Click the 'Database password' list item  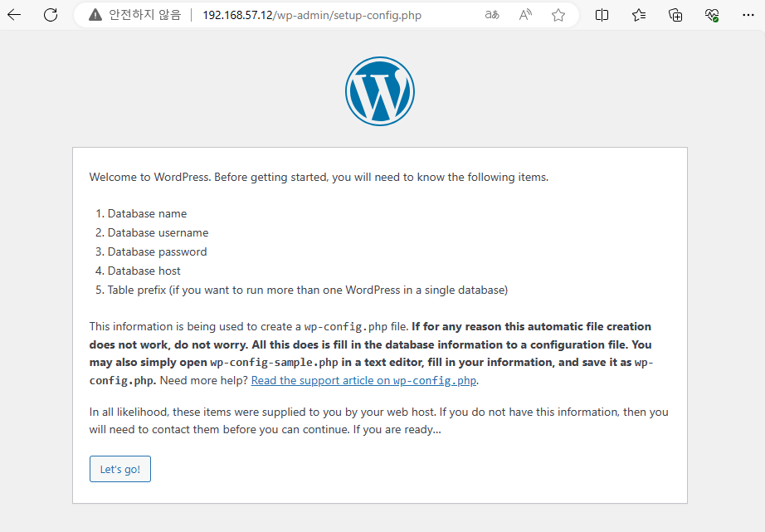157,251
